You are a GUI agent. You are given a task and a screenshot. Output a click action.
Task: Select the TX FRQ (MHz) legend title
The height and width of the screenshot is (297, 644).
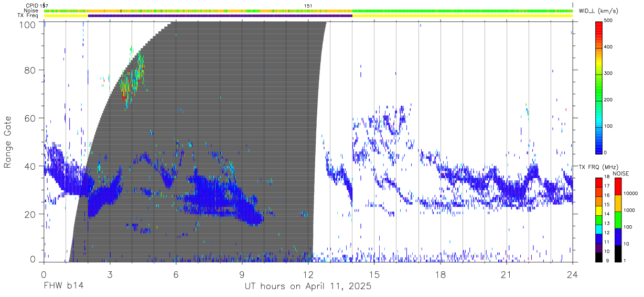coord(599,167)
